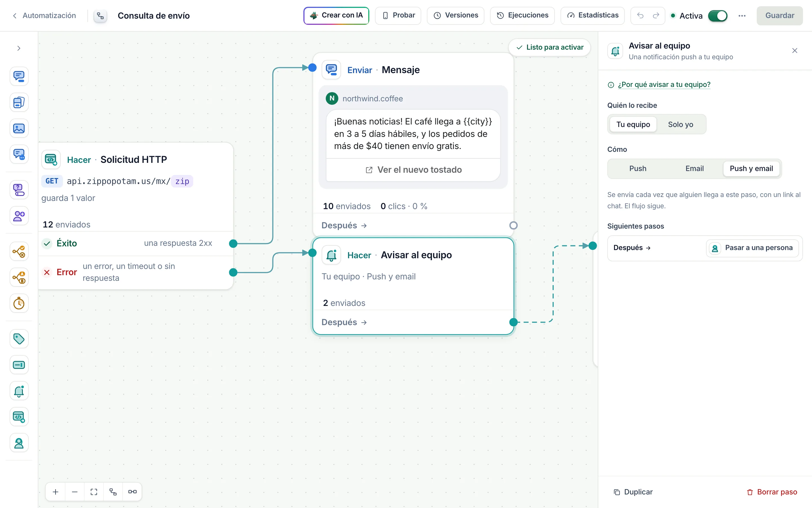This screenshot has width=812, height=508.
Task: Click the Mensaje node's empty Después connector
Action: pos(513,225)
